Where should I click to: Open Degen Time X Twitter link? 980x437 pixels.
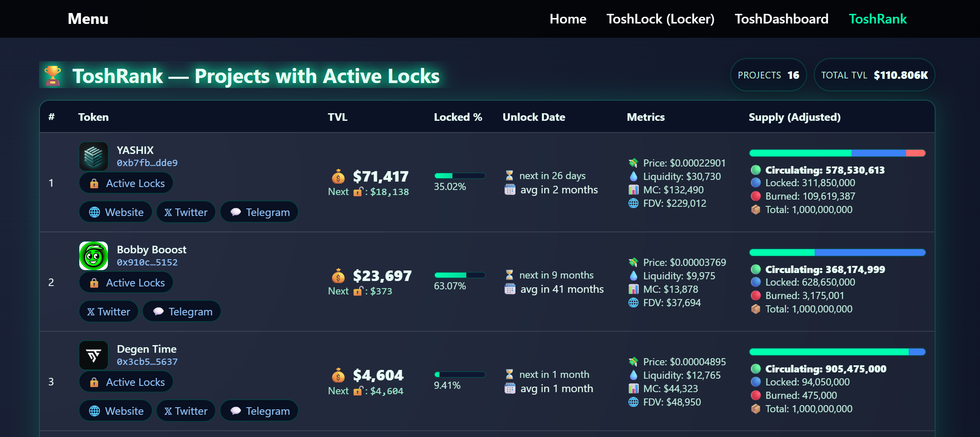pyautogui.click(x=186, y=411)
